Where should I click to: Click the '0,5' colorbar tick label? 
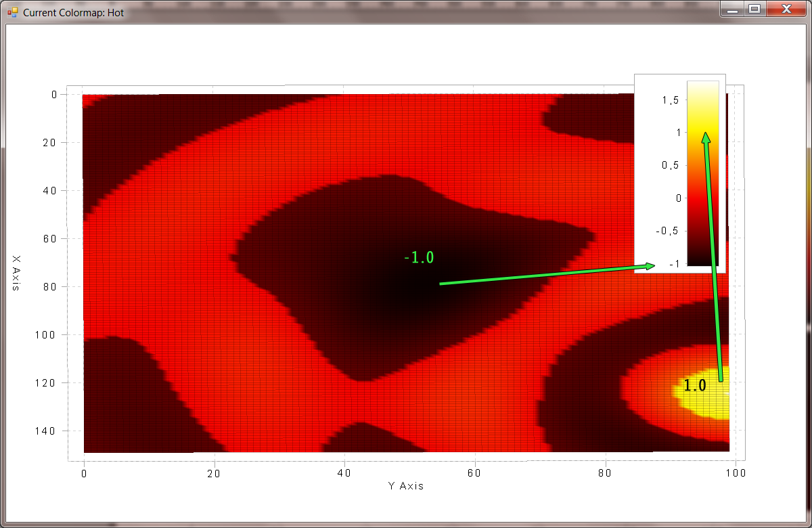[x=669, y=166]
